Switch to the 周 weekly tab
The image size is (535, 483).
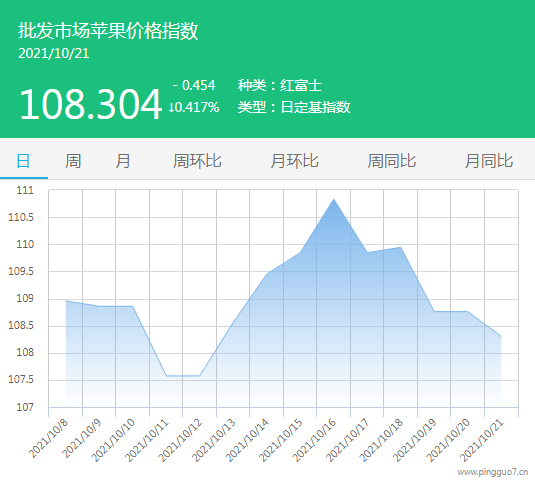73,161
